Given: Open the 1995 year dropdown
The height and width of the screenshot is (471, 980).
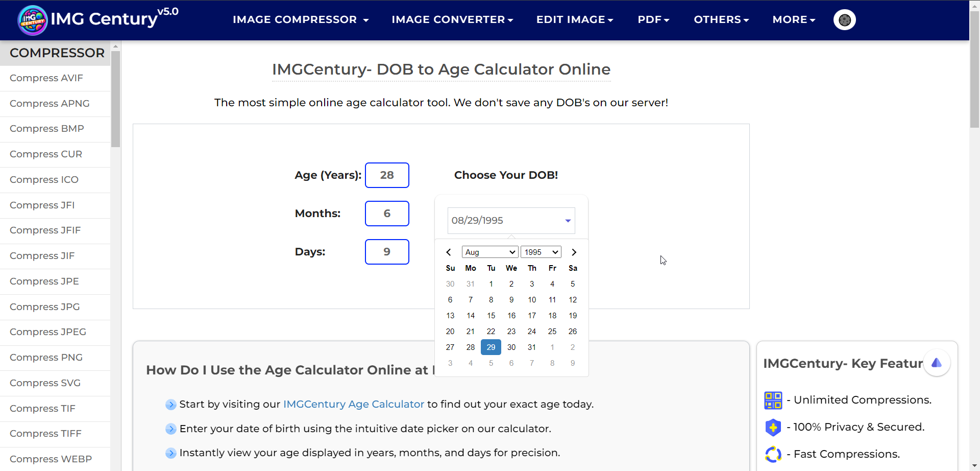Looking at the screenshot, I should pyautogui.click(x=540, y=252).
